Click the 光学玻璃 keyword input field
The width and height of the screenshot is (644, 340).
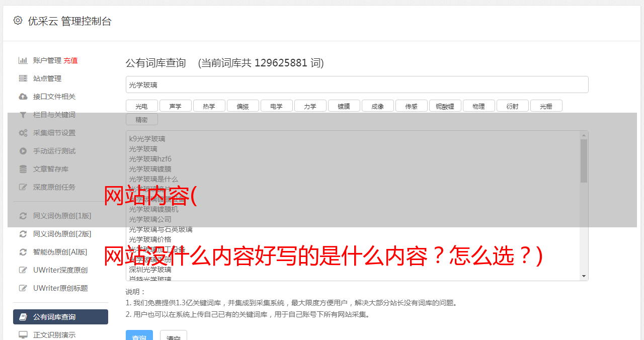tap(357, 84)
